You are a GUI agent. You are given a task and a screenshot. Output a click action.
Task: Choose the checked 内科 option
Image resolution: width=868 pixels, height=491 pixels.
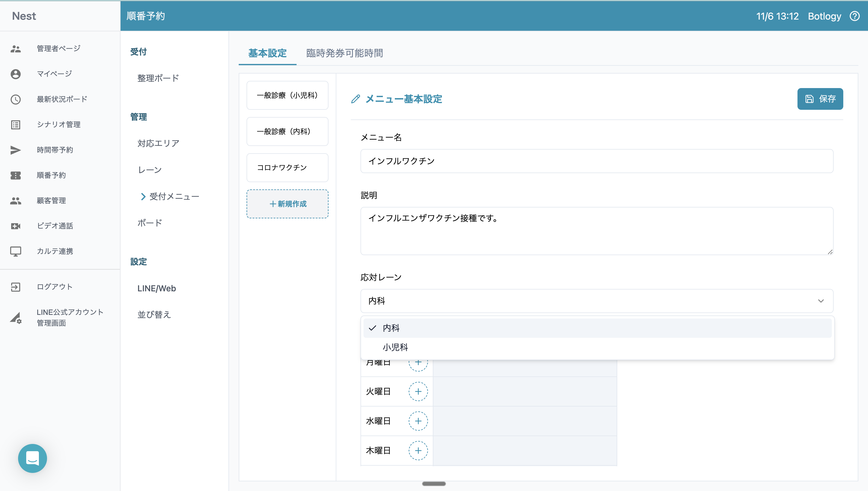click(x=391, y=328)
